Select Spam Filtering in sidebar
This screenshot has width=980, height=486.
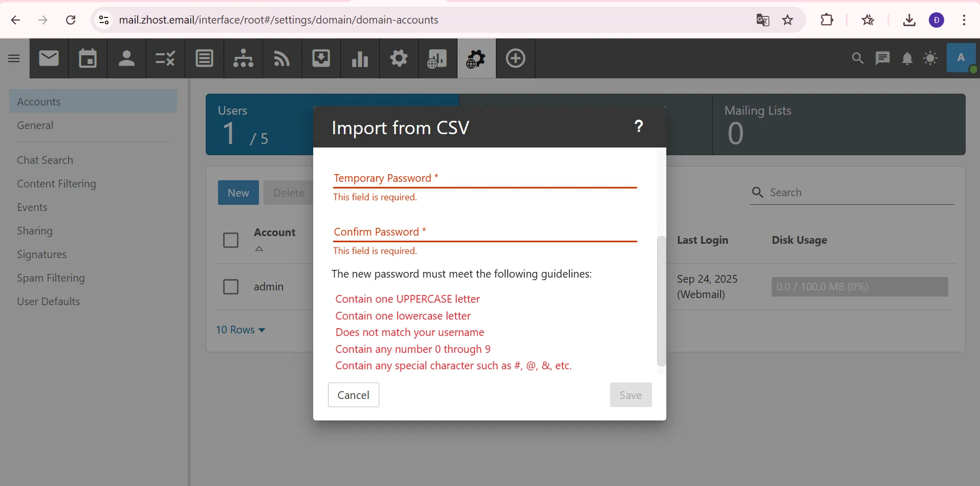coord(51,278)
